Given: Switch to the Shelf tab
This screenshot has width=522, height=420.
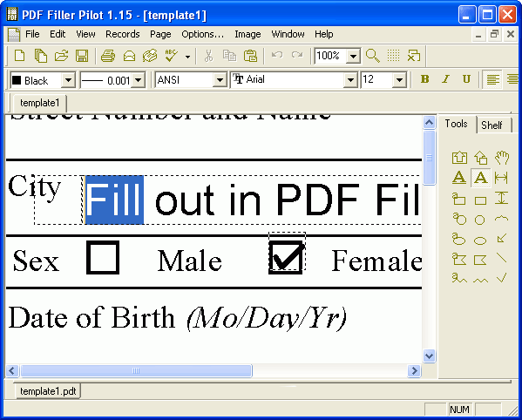Looking at the screenshot, I should tap(491, 125).
